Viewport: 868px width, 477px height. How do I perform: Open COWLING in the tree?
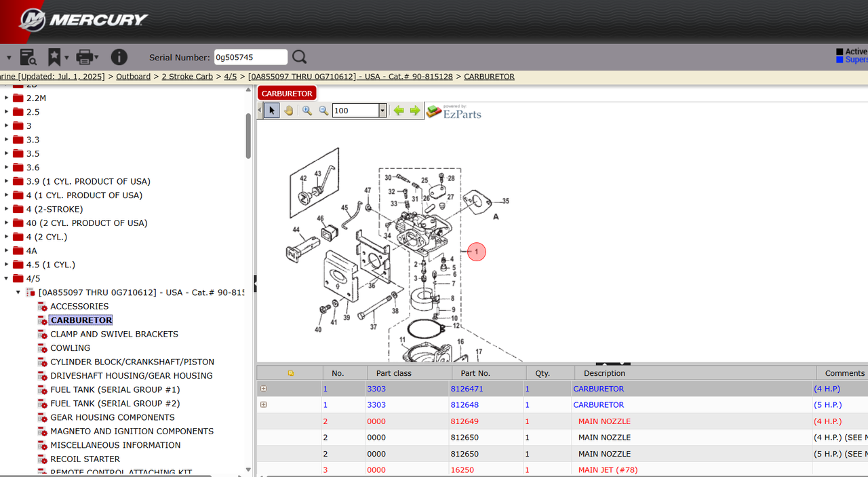coord(70,348)
